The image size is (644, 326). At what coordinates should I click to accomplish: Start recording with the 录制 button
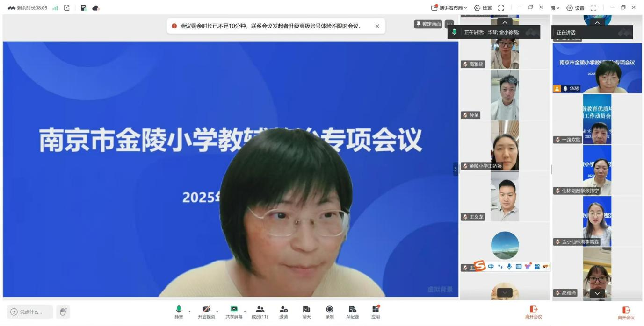pos(329,312)
